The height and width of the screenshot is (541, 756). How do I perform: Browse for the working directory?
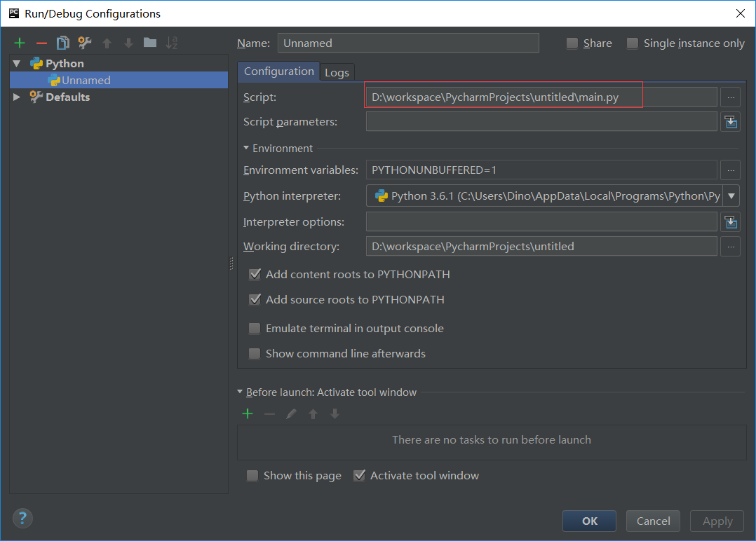pos(731,247)
